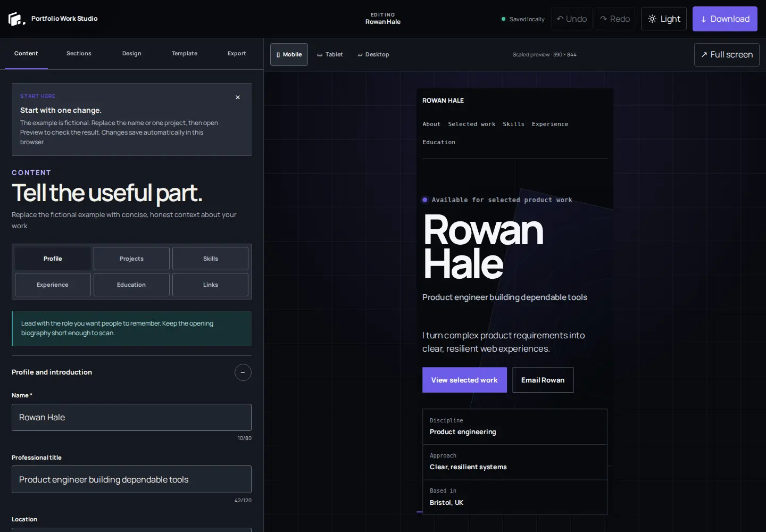Open the Content tab
This screenshot has width=766, height=532.
[26, 54]
